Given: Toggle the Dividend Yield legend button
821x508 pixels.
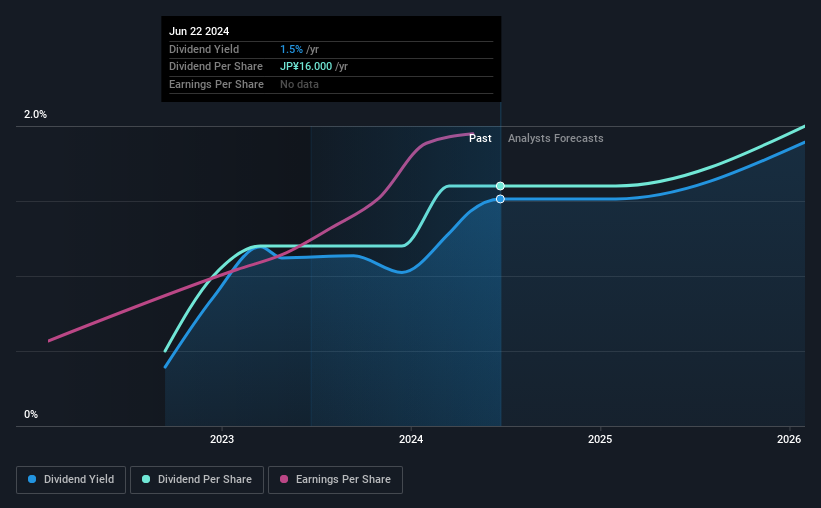Looking at the screenshot, I should coord(71,480).
